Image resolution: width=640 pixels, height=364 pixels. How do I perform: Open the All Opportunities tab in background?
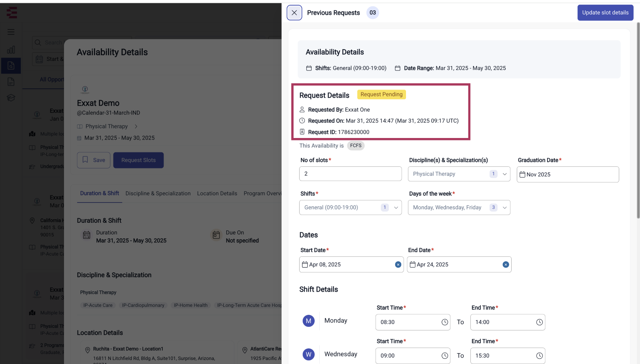pyautogui.click(x=51, y=80)
